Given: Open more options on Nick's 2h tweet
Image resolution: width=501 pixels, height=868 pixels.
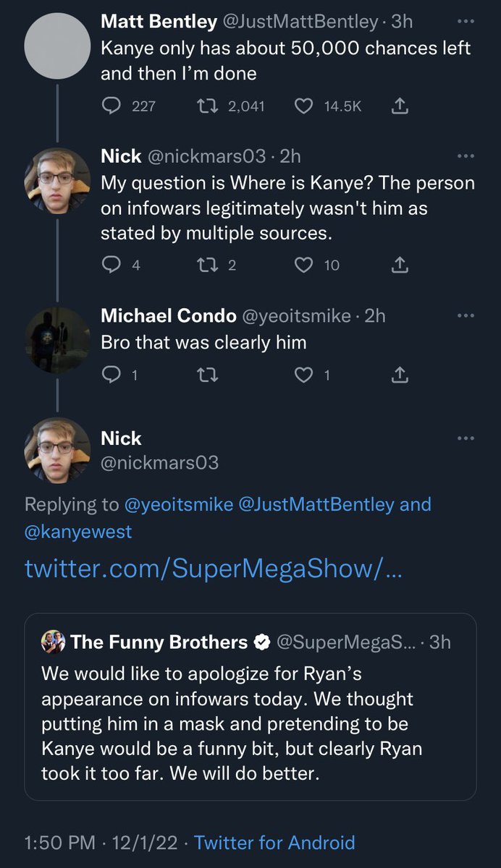Looking at the screenshot, I should coord(466,156).
